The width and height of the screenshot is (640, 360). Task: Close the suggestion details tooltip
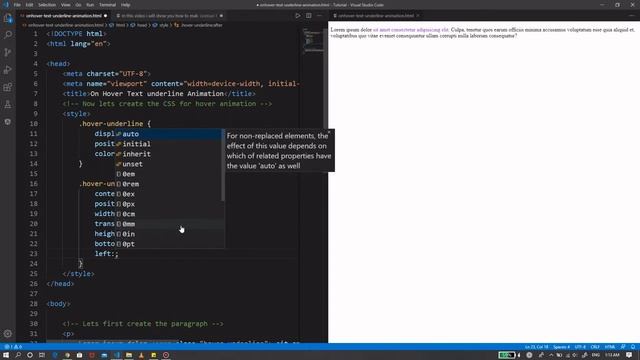click(x=329, y=132)
